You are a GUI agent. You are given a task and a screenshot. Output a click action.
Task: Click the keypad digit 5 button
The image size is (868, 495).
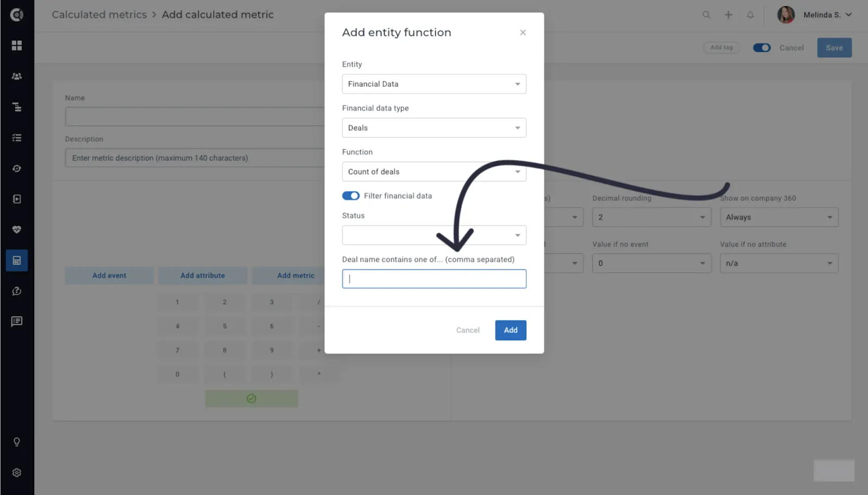coord(225,326)
